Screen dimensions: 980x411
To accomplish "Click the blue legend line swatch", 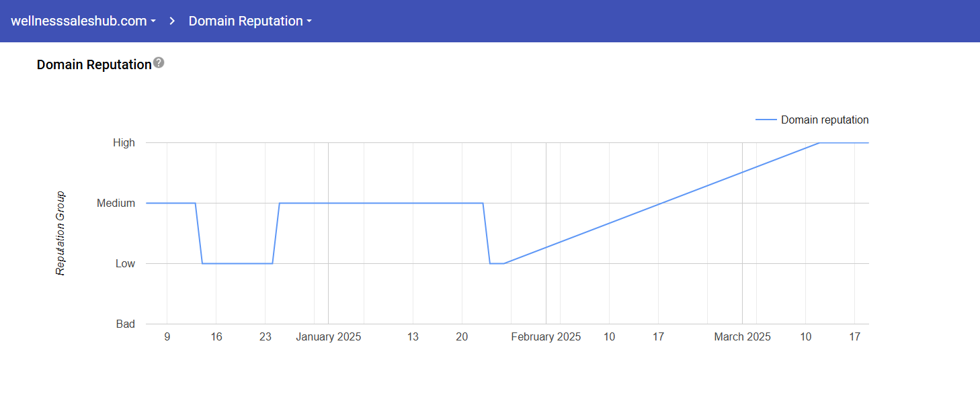I will tap(766, 120).
